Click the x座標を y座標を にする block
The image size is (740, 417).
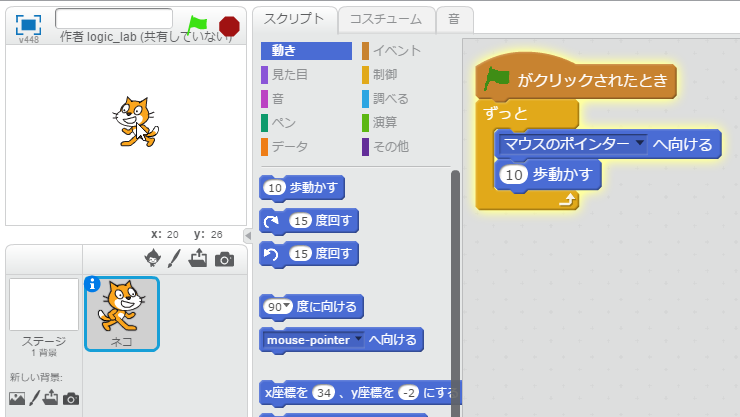point(361,392)
